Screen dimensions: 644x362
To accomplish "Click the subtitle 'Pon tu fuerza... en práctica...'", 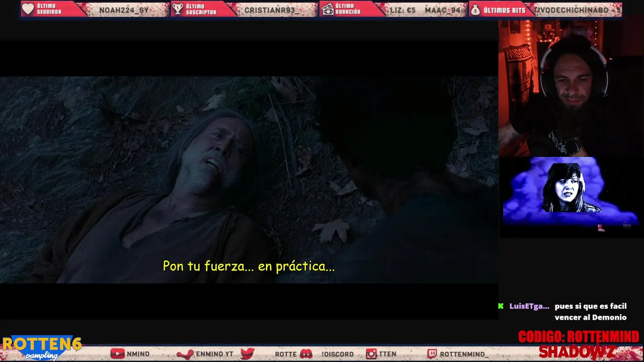I will click(x=249, y=266).
